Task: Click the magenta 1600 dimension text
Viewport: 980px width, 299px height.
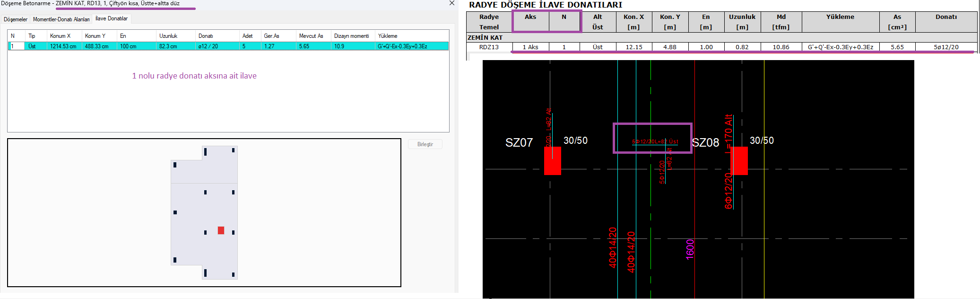Action: pos(690,249)
